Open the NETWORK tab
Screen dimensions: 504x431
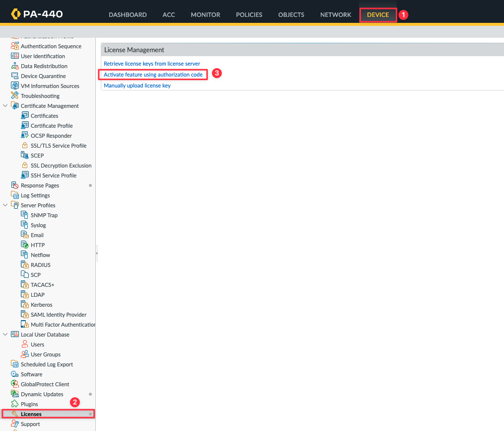pos(336,15)
